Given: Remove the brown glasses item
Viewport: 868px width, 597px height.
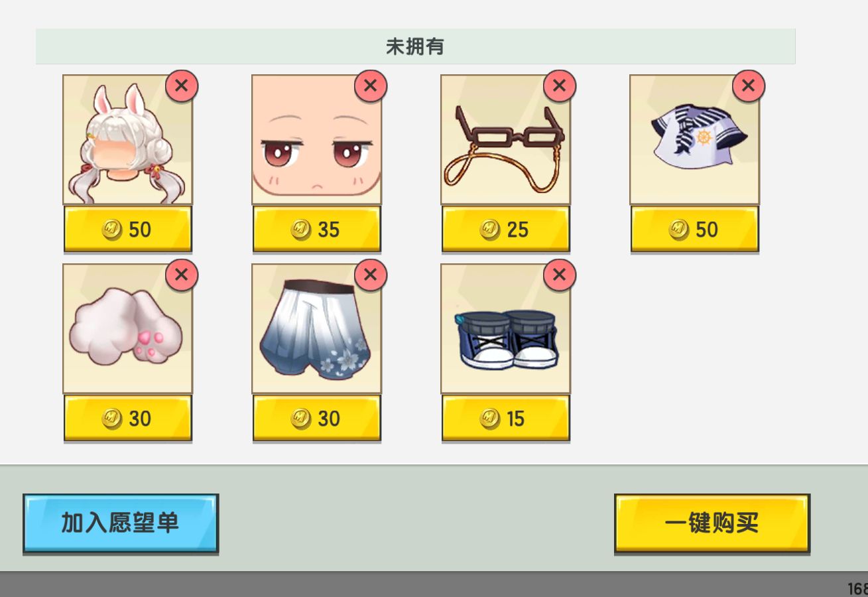Looking at the screenshot, I should 560,86.
